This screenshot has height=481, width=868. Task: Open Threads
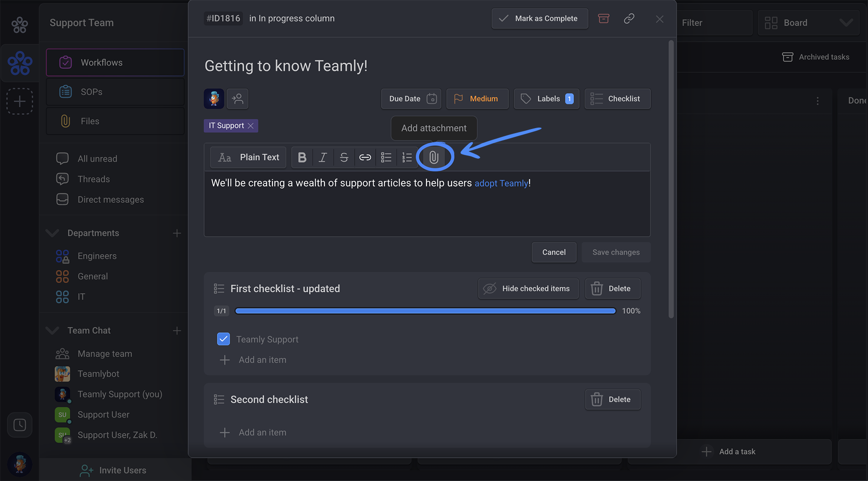93,179
